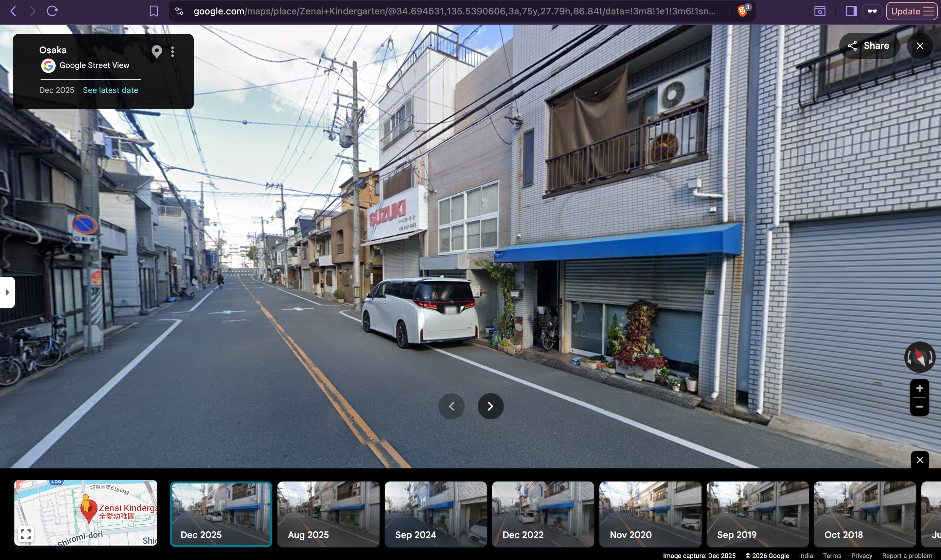Zoom out with the minus button
Image resolution: width=941 pixels, height=560 pixels.
pos(919,406)
